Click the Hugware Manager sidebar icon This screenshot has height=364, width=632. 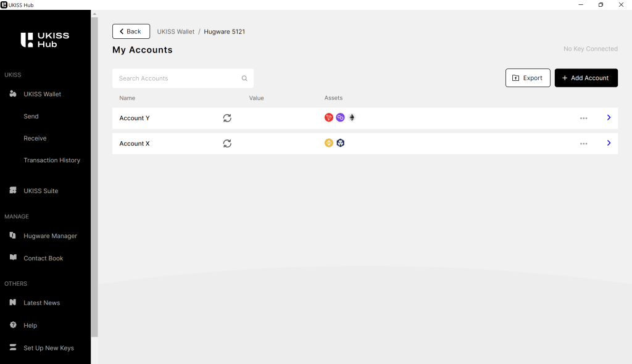(13, 236)
